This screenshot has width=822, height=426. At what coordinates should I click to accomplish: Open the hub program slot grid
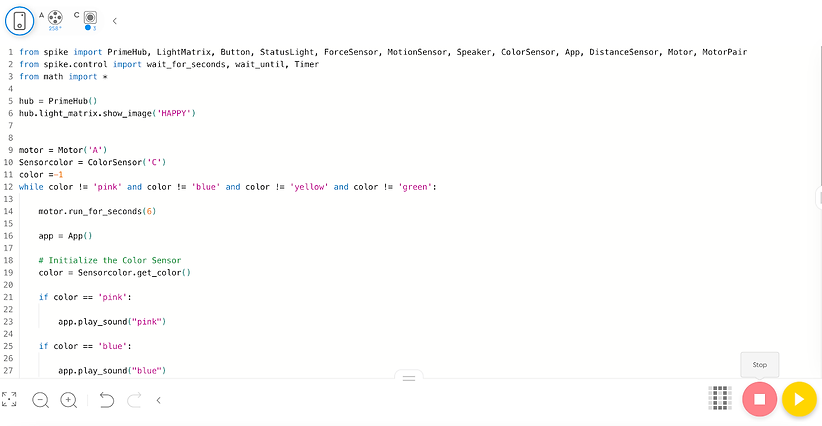point(720,398)
